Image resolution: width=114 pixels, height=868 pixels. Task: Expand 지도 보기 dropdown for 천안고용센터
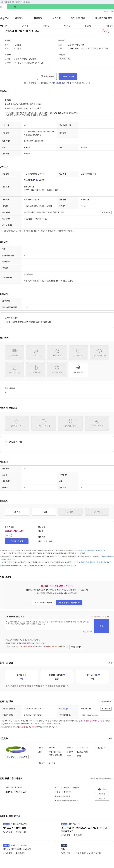[x=106, y=709]
